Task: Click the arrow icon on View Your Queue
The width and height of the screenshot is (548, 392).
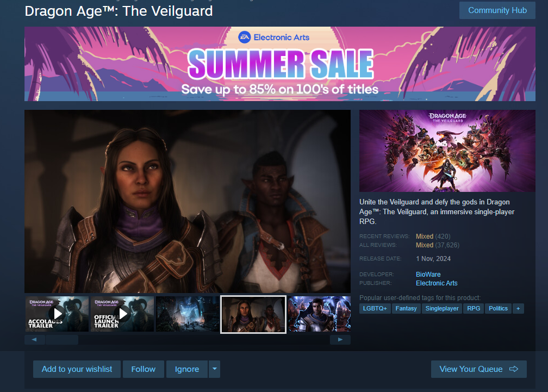Action: tap(514, 369)
